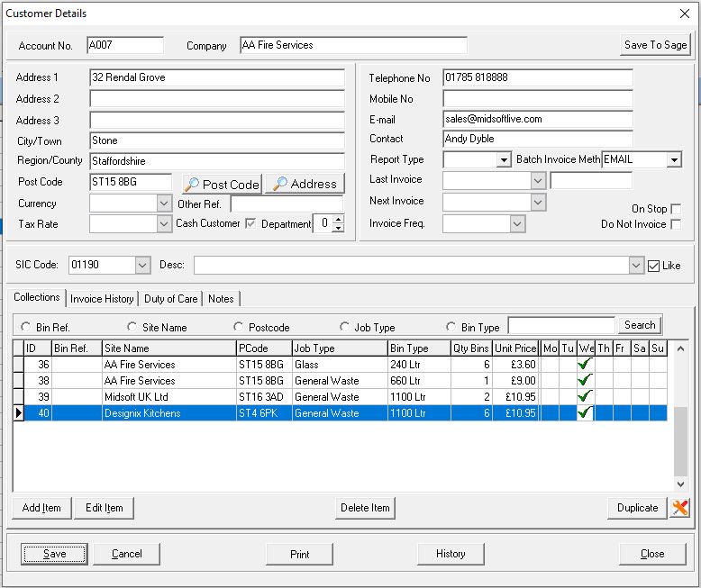Click the scrollbar down arrow in collections grid
This screenshot has height=588, width=701.
coord(680,484)
